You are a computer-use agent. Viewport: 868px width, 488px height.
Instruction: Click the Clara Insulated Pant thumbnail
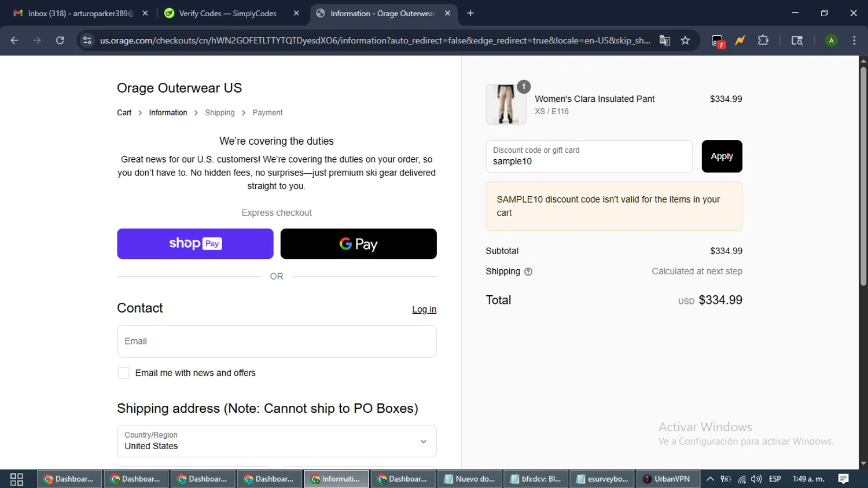tap(506, 105)
